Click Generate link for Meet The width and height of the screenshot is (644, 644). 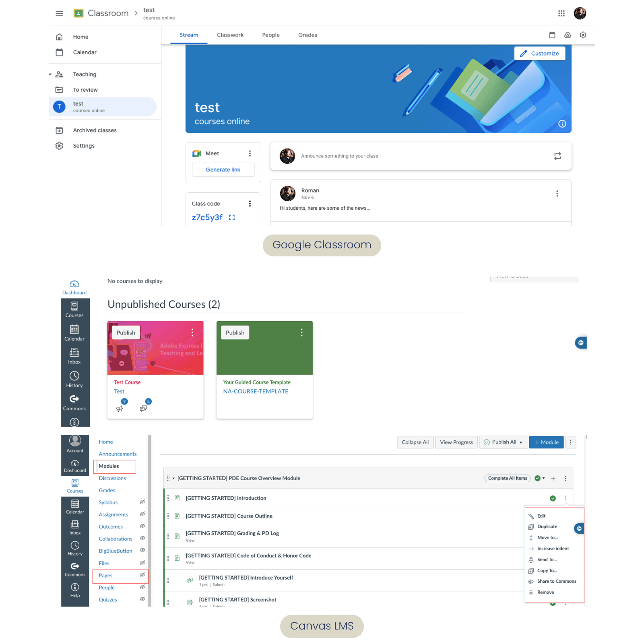click(x=223, y=170)
